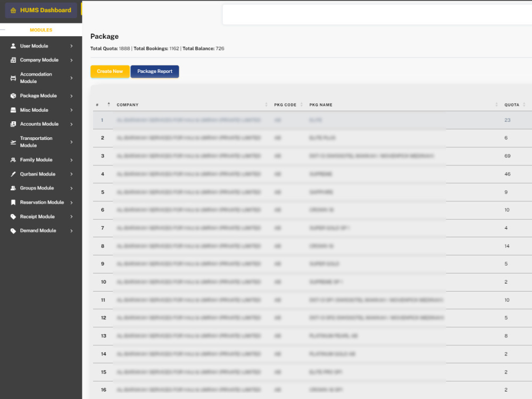
Task: Sort table by the # column arrows
Action: (x=109, y=104)
